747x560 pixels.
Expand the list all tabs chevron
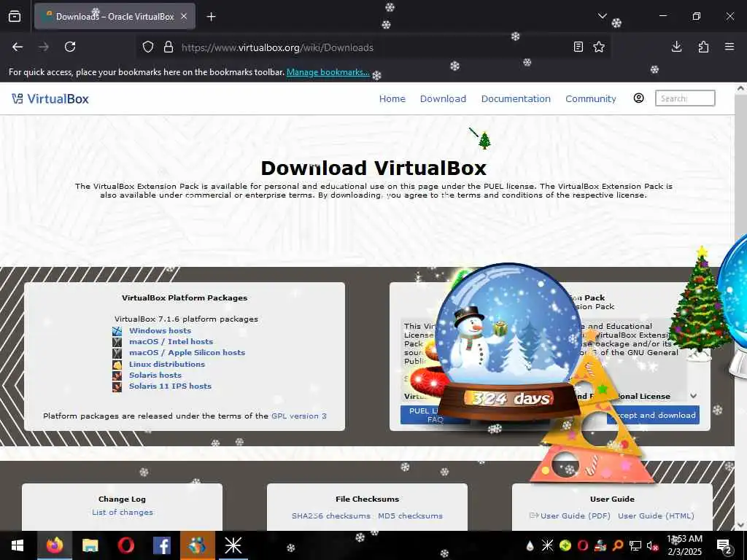602,16
